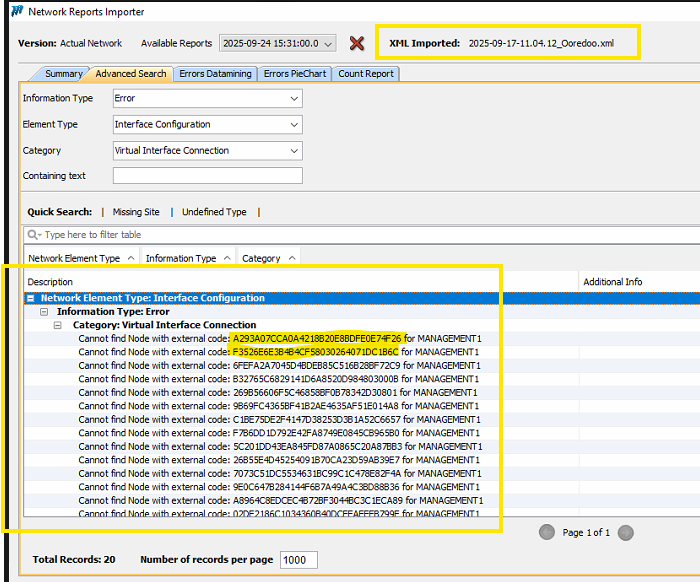Click the red X delete report icon
The height and width of the screenshot is (582, 700).
[x=357, y=43]
